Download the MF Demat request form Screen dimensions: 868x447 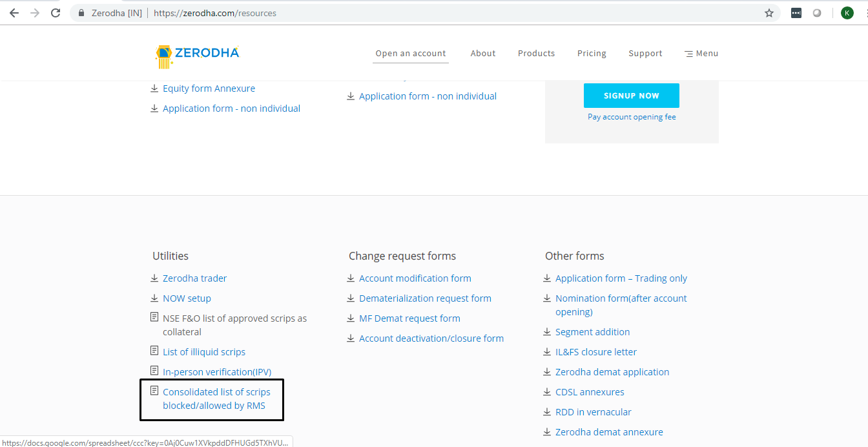click(409, 318)
